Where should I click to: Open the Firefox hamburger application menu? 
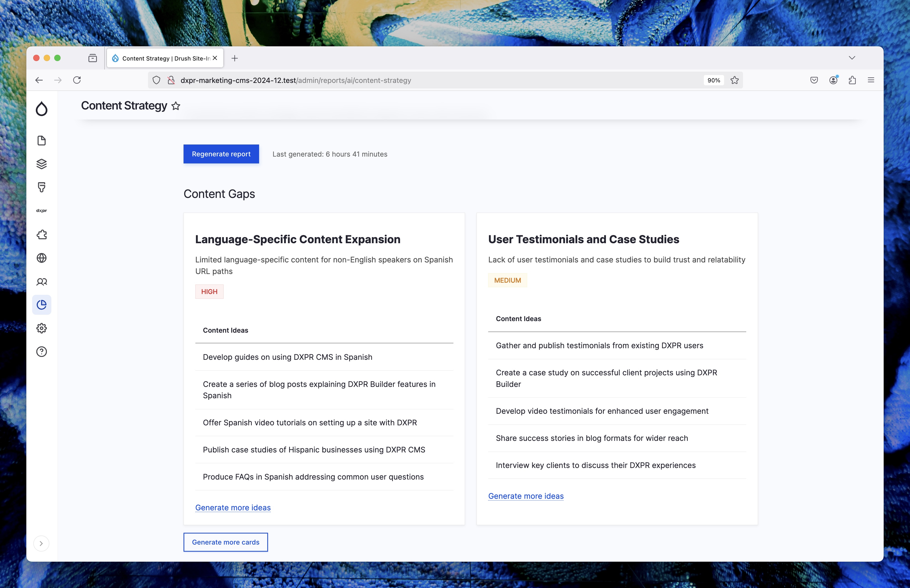(x=871, y=80)
